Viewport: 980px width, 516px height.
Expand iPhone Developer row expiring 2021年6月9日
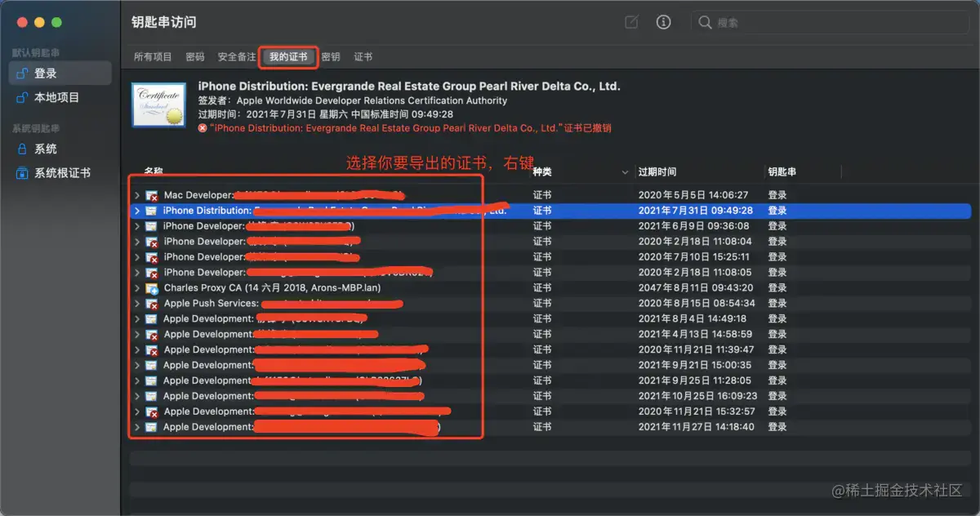coord(137,226)
